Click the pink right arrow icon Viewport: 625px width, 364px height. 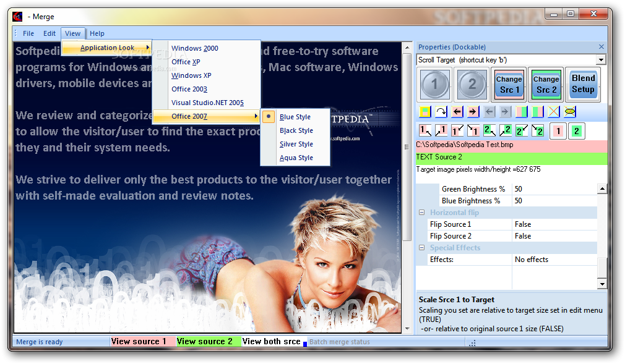click(x=473, y=112)
